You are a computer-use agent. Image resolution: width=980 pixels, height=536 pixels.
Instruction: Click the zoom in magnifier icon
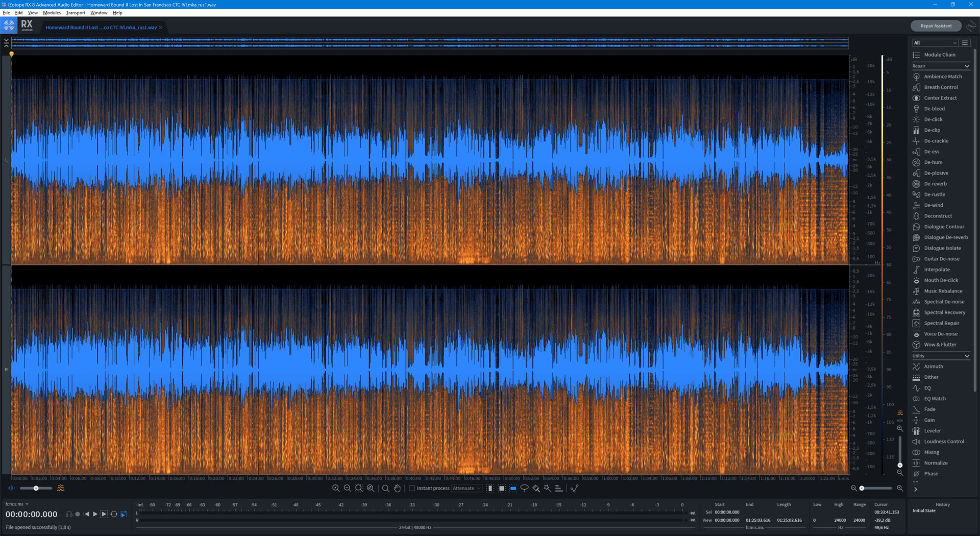pos(336,489)
